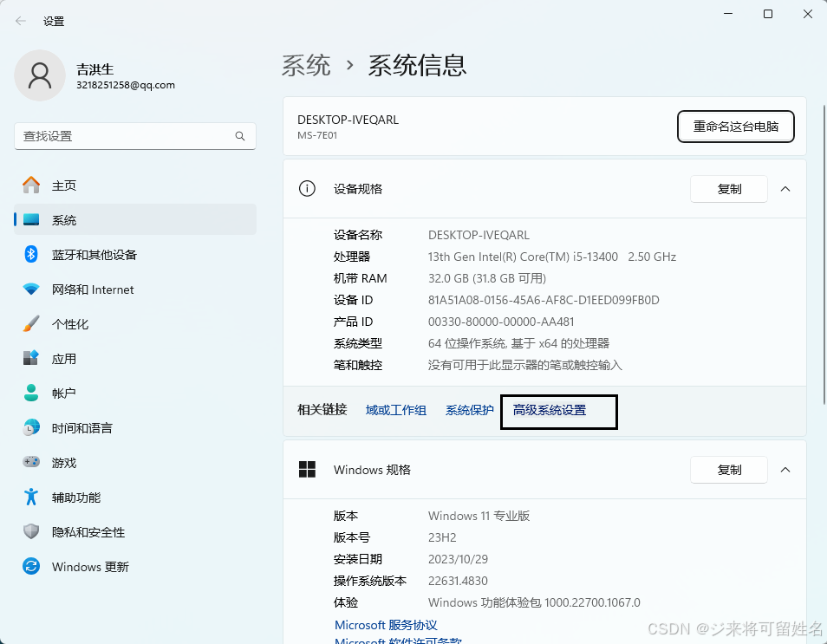
Task: Click the account name 吉洪生
Action: click(95, 69)
